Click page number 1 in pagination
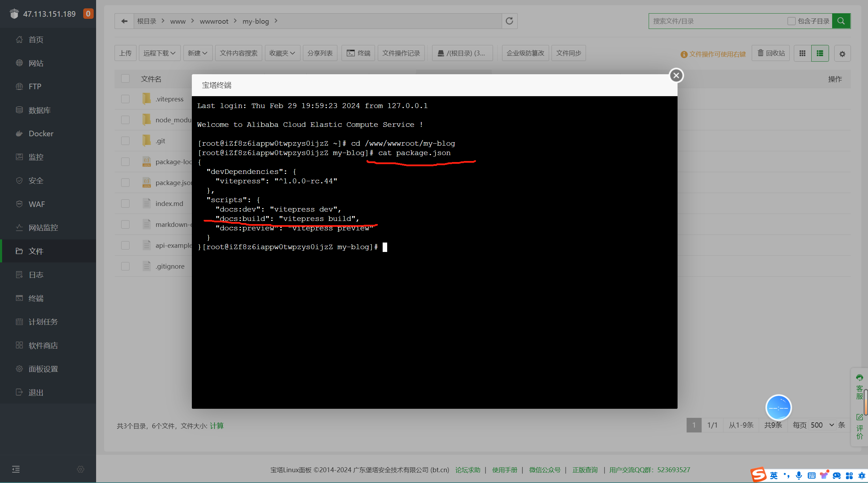 [694, 425]
